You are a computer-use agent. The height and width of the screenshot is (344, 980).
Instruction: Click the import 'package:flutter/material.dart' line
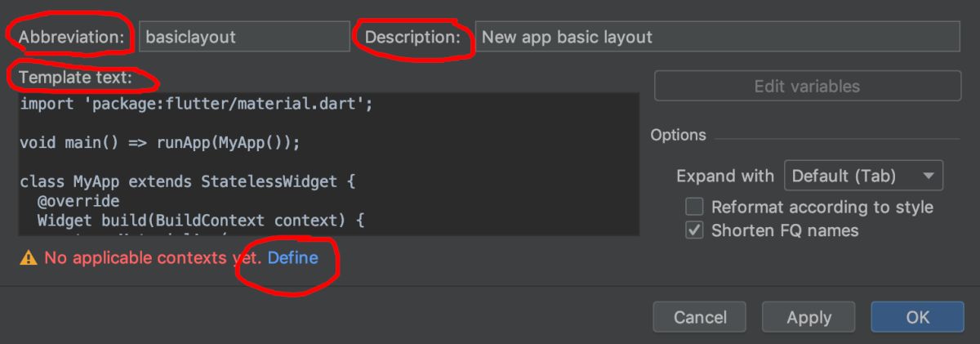(196, 105)
